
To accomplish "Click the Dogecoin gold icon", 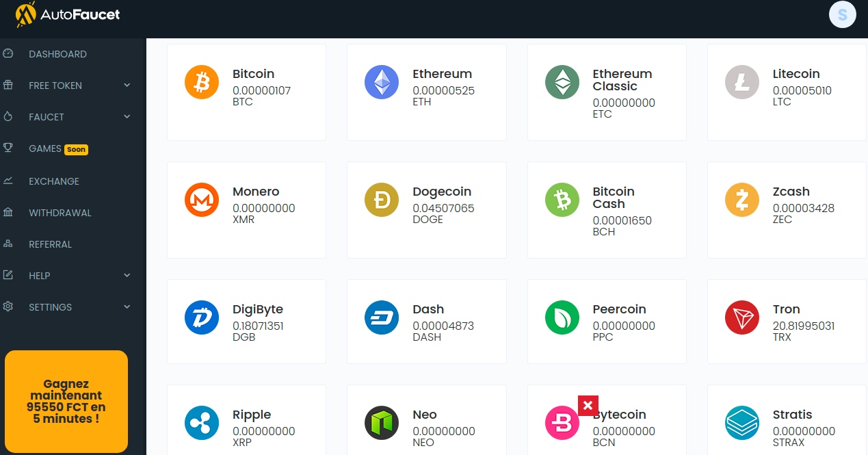I will pos(382,200).
